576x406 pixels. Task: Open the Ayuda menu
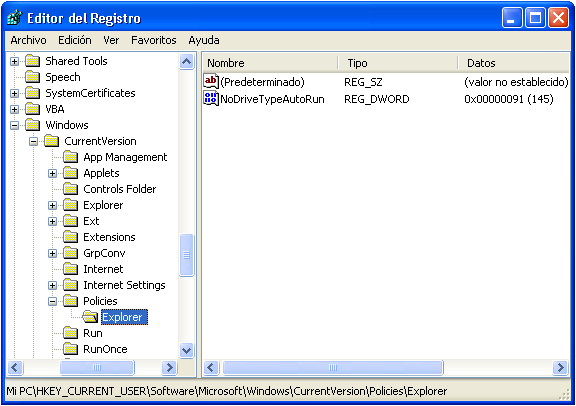point(204,40)
